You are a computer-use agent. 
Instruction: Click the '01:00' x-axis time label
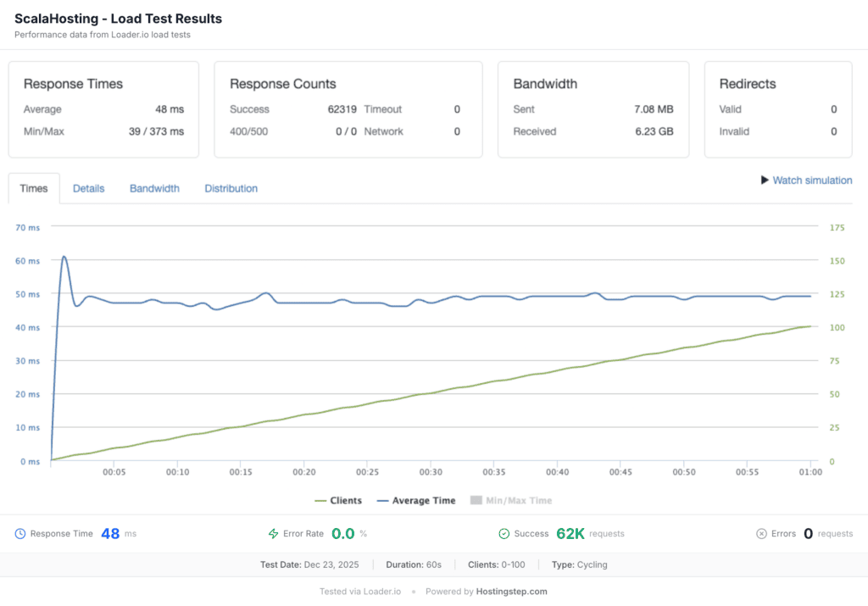(810, 472)
